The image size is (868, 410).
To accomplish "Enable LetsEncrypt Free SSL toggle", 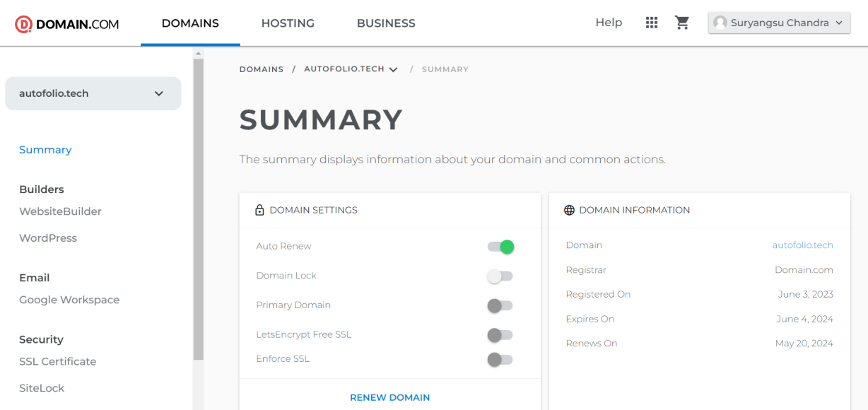I will coord(500,335).
